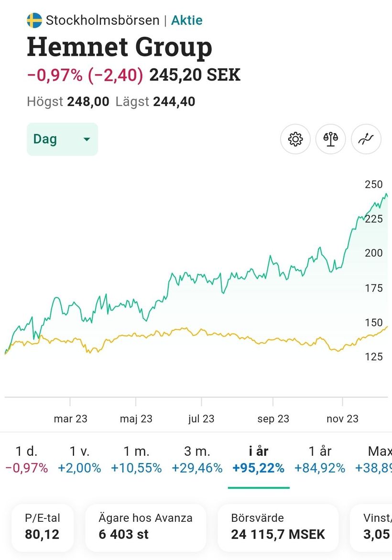Tap the partially visible Vinst card
Screen dimensions: 392x560
(x=373, y=527)
